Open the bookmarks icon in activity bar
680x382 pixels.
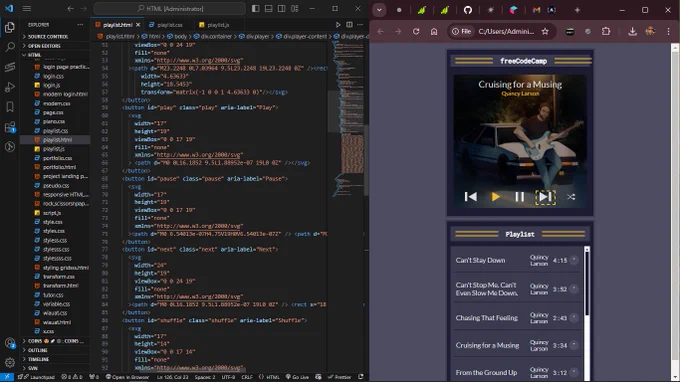[x=10, y=107]
